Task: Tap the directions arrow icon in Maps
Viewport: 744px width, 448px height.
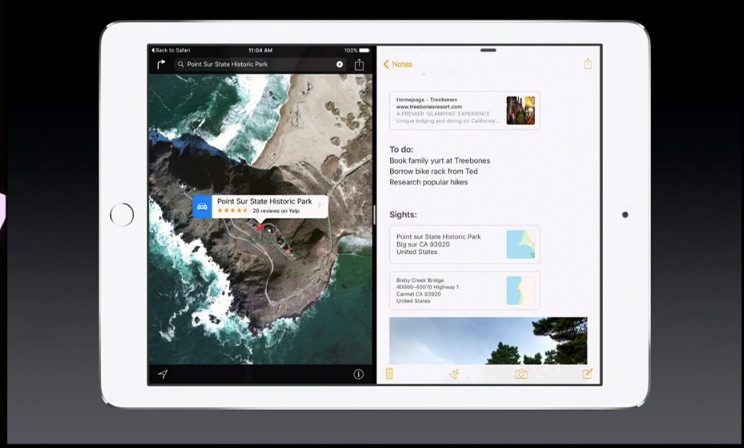Action: (160, 64)
